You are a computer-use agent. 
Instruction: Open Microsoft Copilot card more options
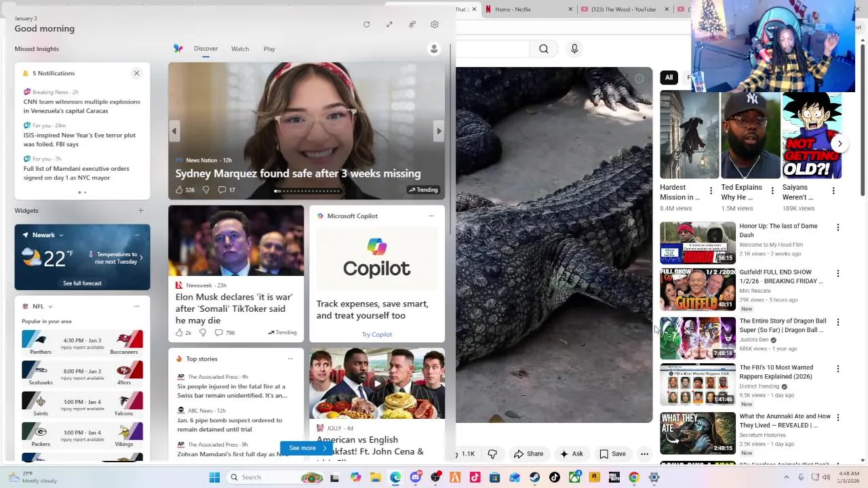click(x=431, y=216)
